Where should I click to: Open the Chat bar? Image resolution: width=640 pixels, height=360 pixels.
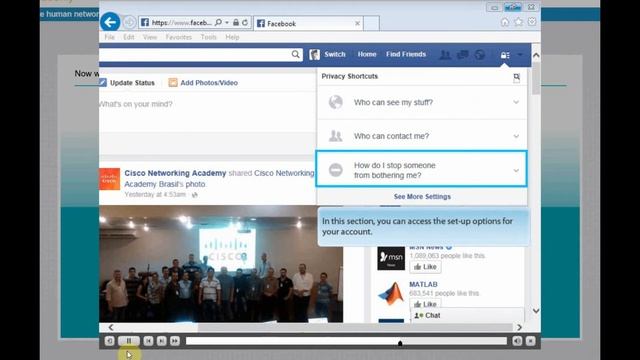[467, 316]
